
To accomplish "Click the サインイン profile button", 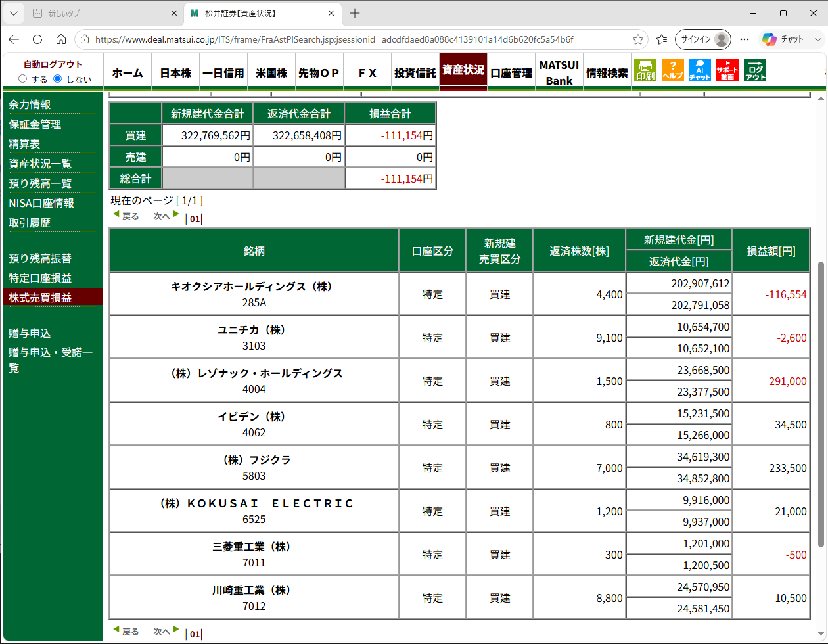I will (x=703, y=39).
